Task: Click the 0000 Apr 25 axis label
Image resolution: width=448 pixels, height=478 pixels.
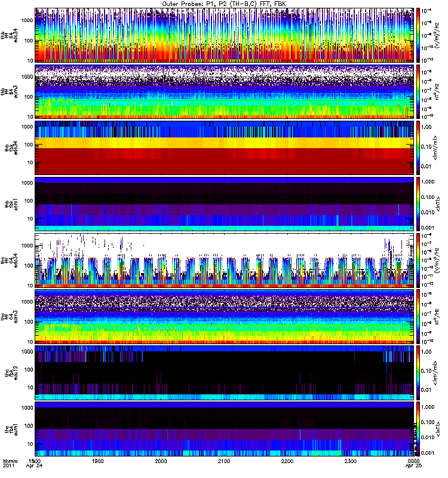Action: tap(413, 463)
